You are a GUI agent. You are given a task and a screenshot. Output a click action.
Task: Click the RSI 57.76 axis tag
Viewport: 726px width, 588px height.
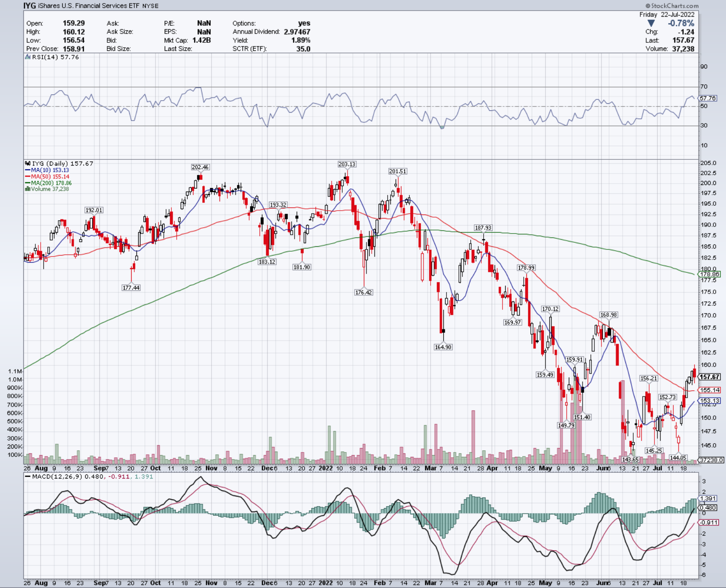tap(708, 98)
